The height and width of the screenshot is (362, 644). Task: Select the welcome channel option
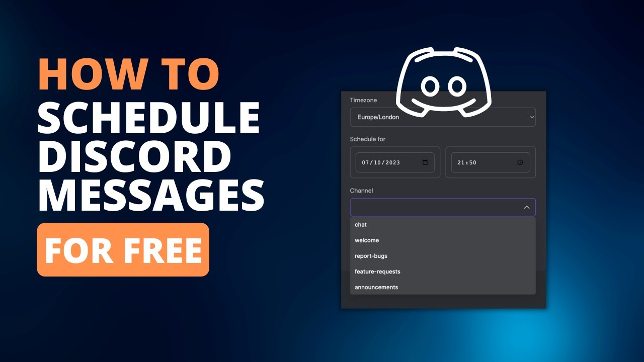[x=443, y=240]
